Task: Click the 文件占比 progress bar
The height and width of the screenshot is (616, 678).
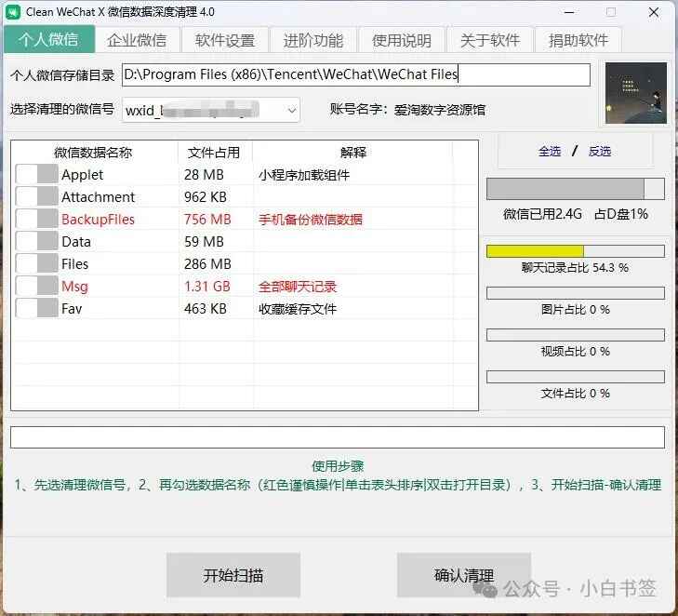Action: click(x=576, y=377)
